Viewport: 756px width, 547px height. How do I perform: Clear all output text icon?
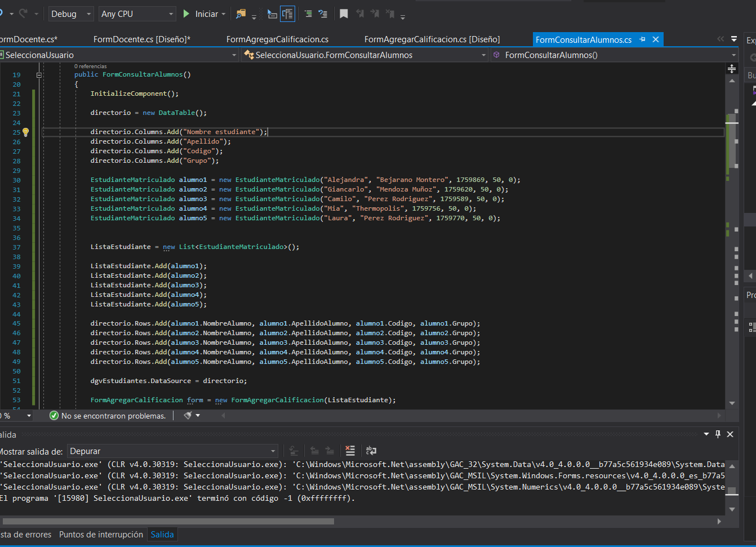coord(350,451)
